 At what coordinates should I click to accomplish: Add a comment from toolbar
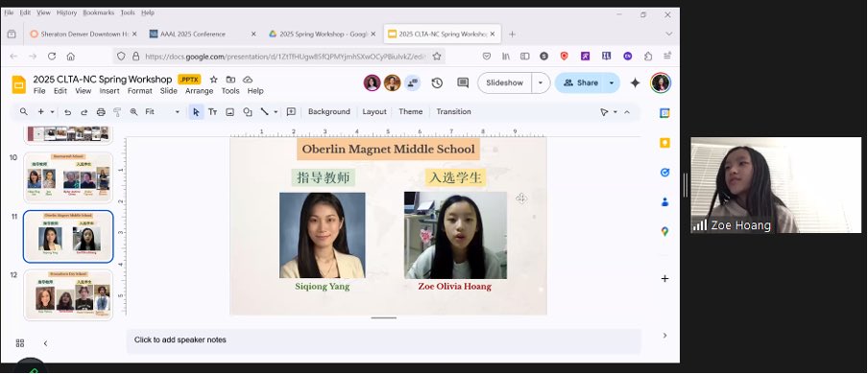(291, 112)
